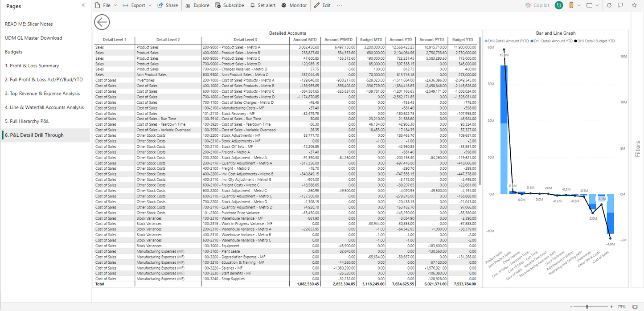Screen dimensions: 644x311
Task: Click the back arrow button
Action: 103,22
